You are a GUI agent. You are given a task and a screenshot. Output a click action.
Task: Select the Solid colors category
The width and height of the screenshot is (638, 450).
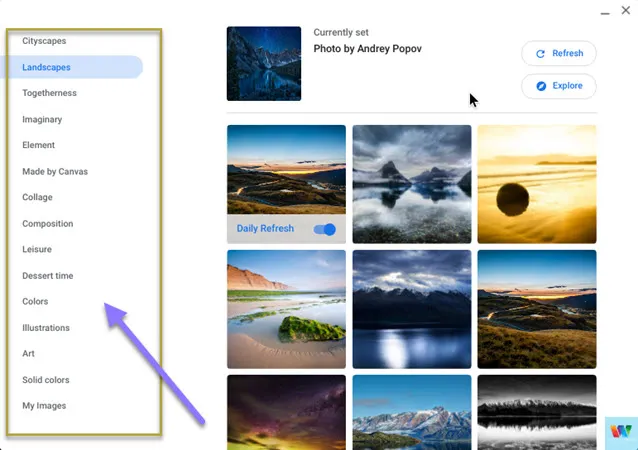tap(46, 380)
